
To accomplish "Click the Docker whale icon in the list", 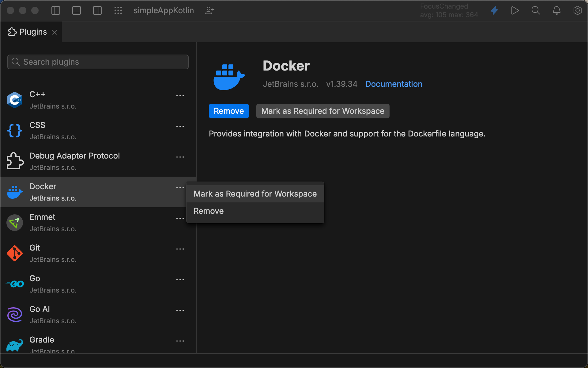I will pos(14,192).
